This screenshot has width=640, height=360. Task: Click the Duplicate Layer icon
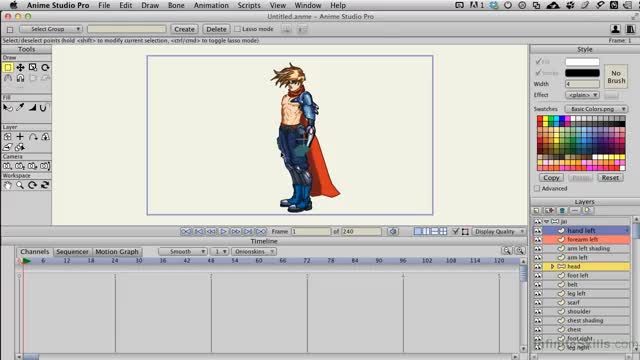[549, 211]
